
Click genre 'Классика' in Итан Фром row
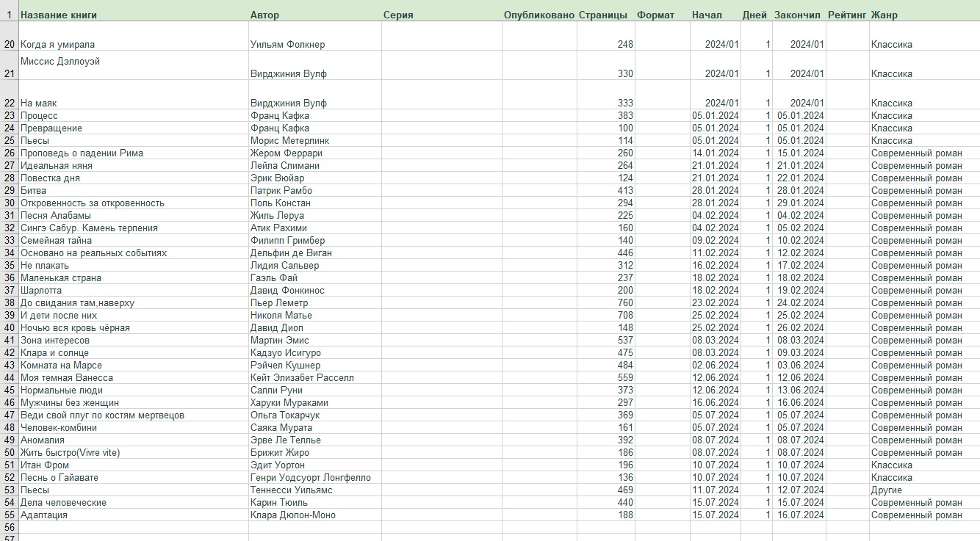tap(924, 465)
